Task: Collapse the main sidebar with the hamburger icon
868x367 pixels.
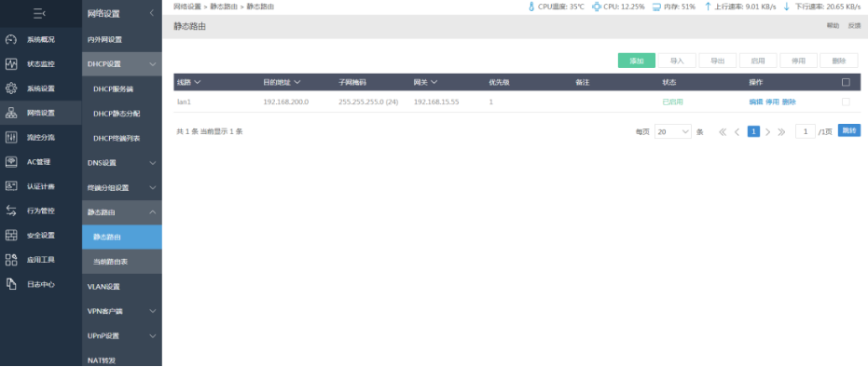Action: tap(39, 13)
